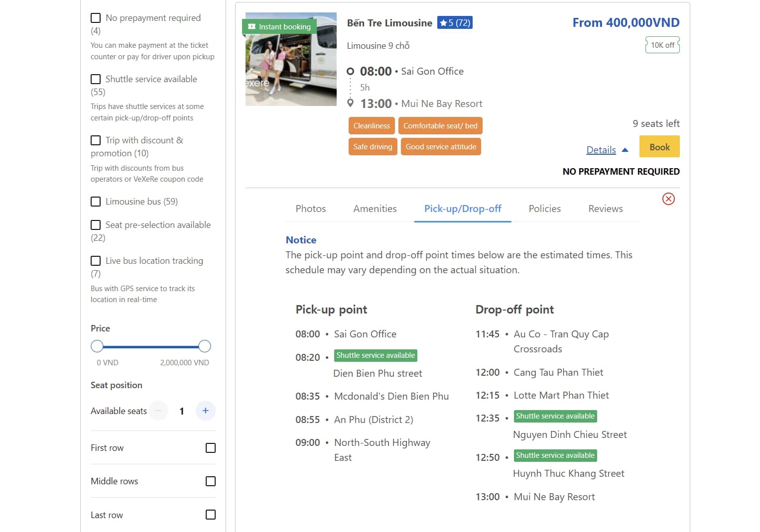This screenshot has height=532, width=760.
Task: Select the First row seat position
Action: tap(210, 448)
